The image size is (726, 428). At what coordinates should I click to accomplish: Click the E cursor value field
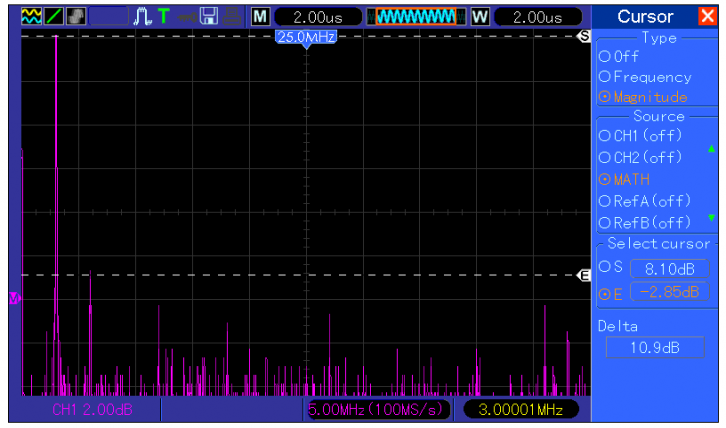pos(664,293)
